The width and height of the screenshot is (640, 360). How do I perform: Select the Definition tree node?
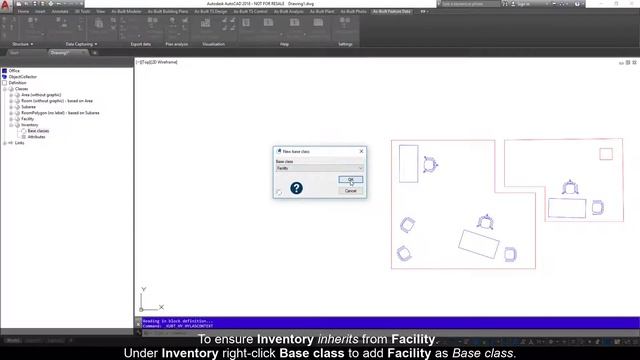tap(17, 83)
